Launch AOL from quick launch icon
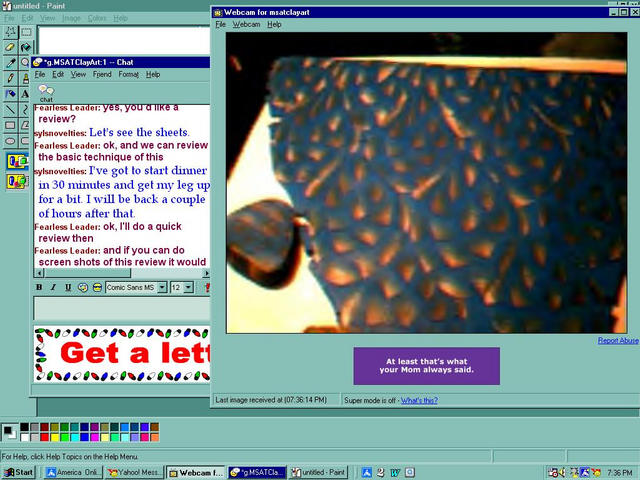Image resolution: width=640 pixels, height=480 pixels. coord(367,473)
